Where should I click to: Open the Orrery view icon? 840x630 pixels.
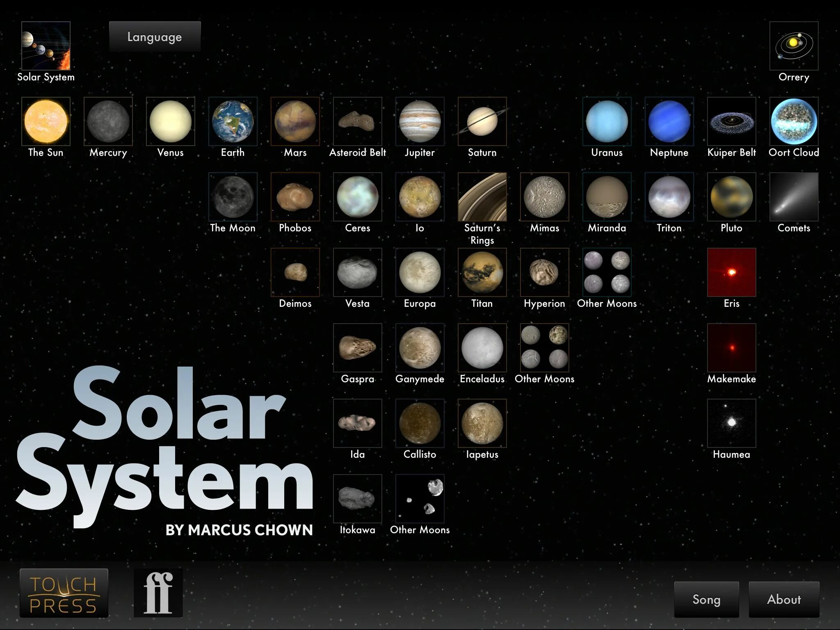point(794,46)
